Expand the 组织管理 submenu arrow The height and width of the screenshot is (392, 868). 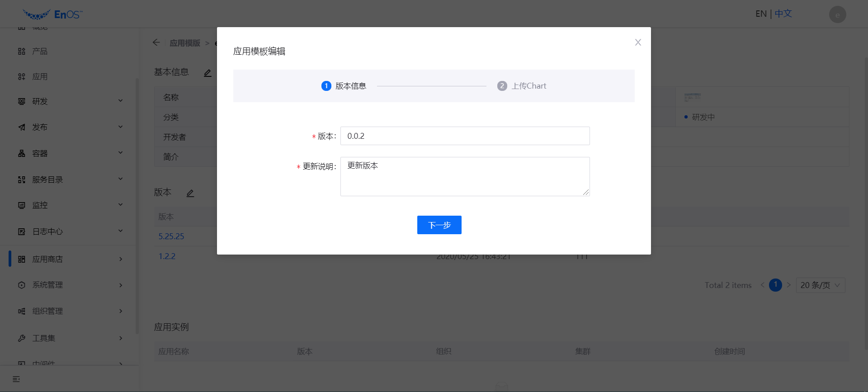pos(121,311)
